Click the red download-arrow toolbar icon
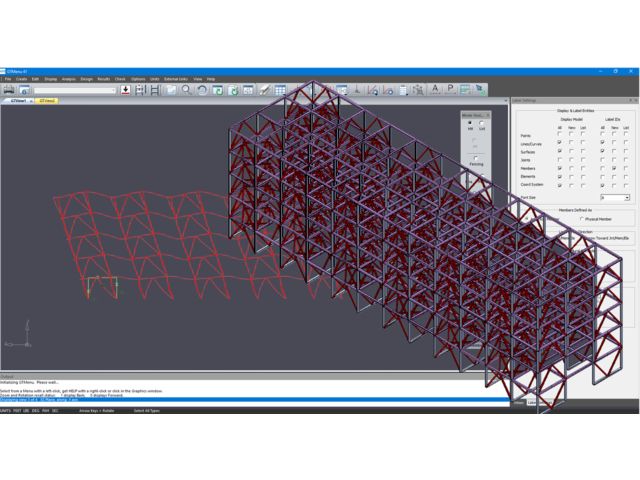640x480 pixels. (125, 90)
